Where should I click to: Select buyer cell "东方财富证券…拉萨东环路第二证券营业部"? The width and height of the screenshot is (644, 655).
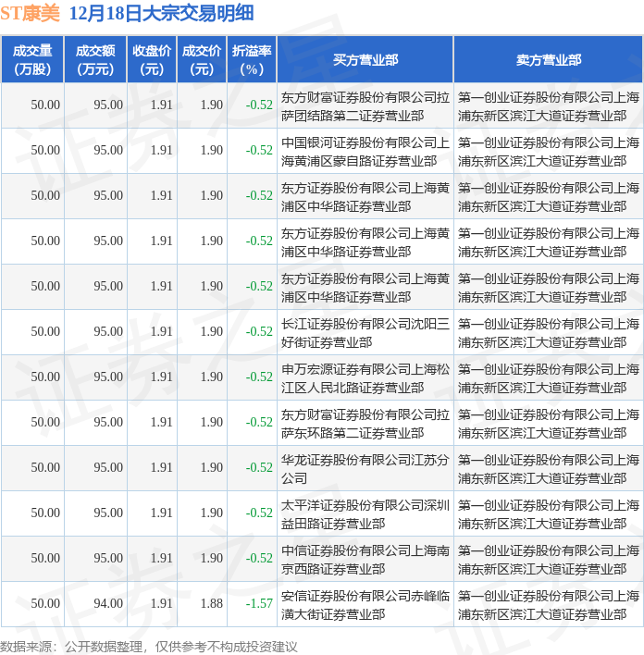pyautogui.click(x=365, y=424)
